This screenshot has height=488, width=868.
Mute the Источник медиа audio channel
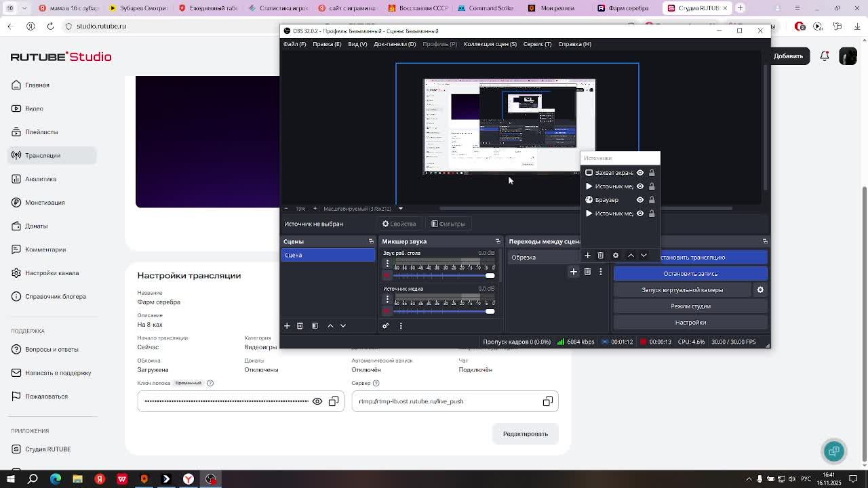click(387, 311)
